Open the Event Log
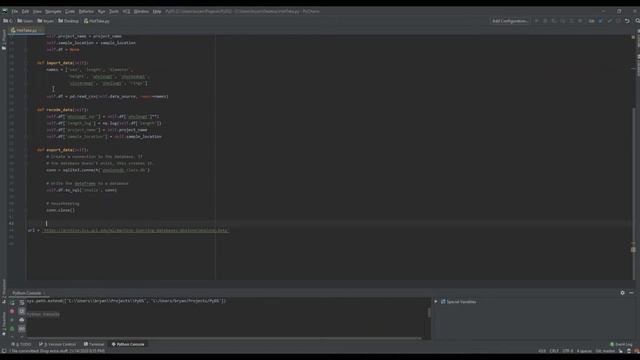The width and height of the screenshot is (640, 360). click(621, 344)
